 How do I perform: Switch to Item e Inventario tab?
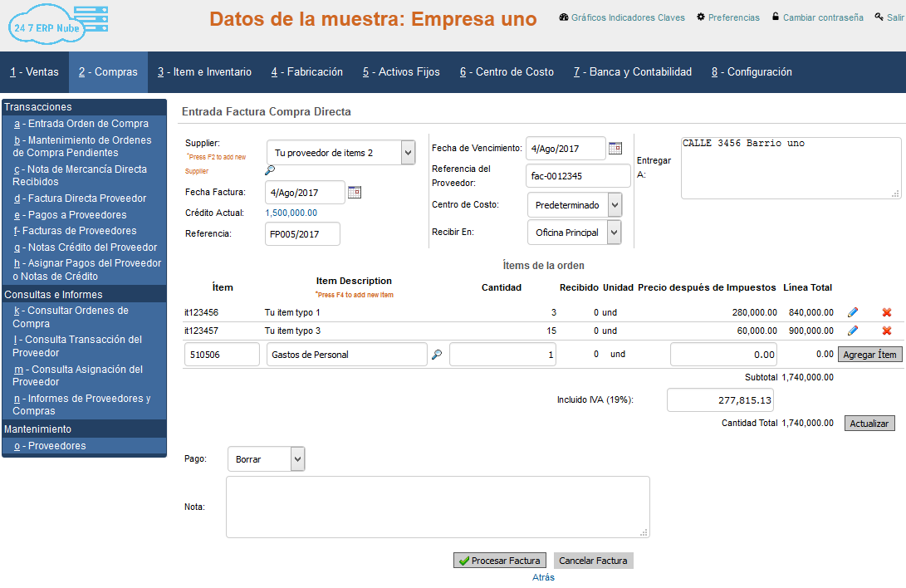(x=204, y=72)
